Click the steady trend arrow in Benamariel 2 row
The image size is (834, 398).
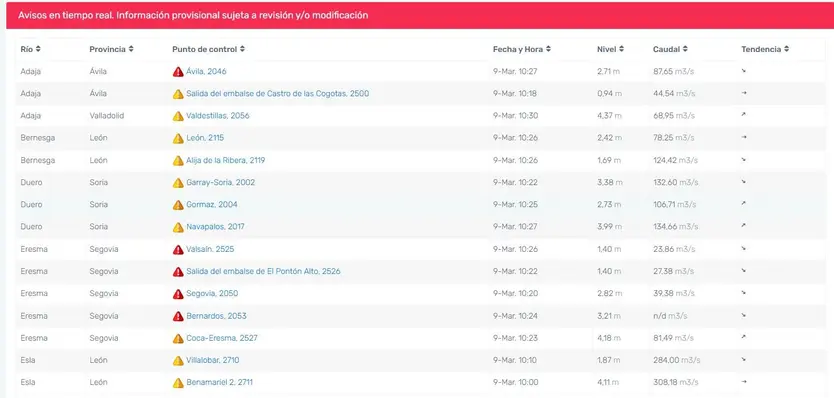coord(744,382)
